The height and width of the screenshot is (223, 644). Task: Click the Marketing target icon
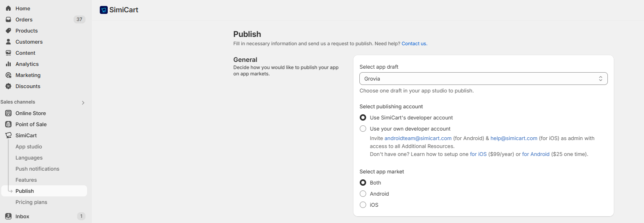tap(8, 75)
